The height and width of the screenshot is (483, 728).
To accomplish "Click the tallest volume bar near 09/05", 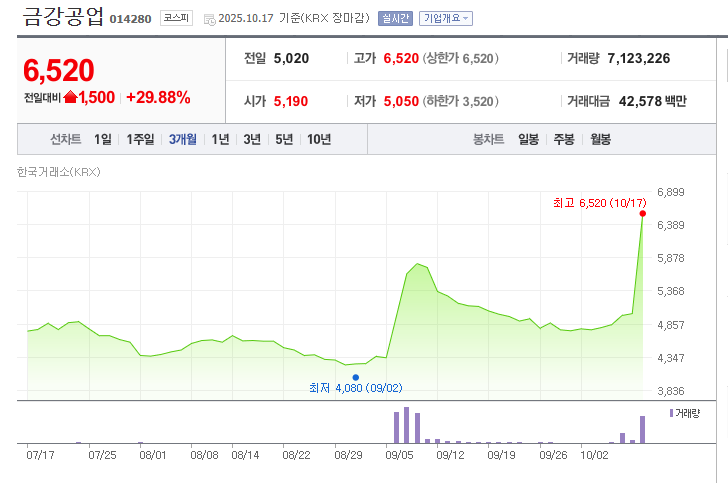I will click(x=406, y=425).
